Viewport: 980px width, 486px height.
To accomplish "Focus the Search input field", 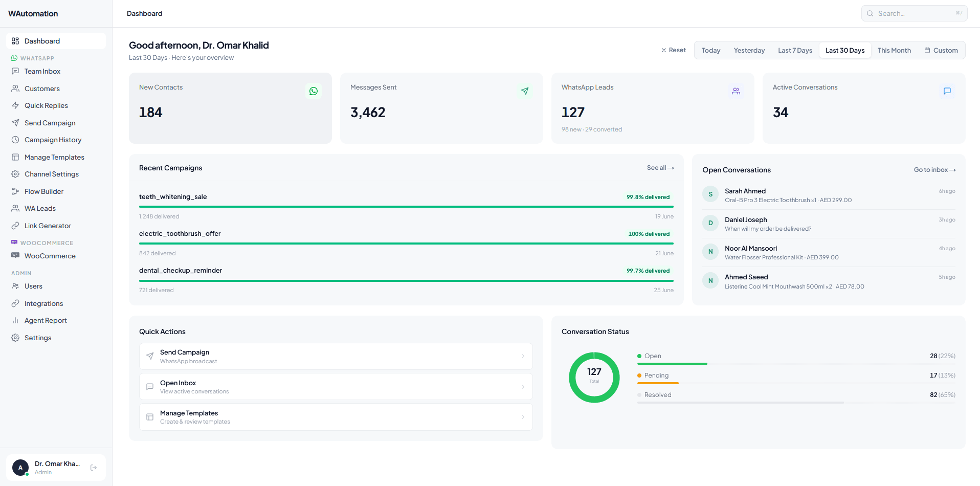I will click(915, 13).
